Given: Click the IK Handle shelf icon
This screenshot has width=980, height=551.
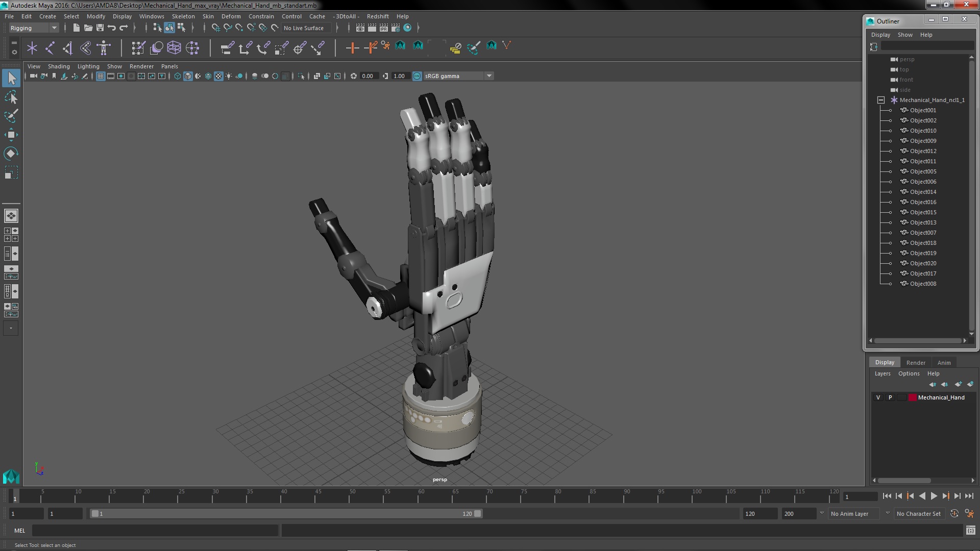Looking at the screenshot, I should 68,48.
